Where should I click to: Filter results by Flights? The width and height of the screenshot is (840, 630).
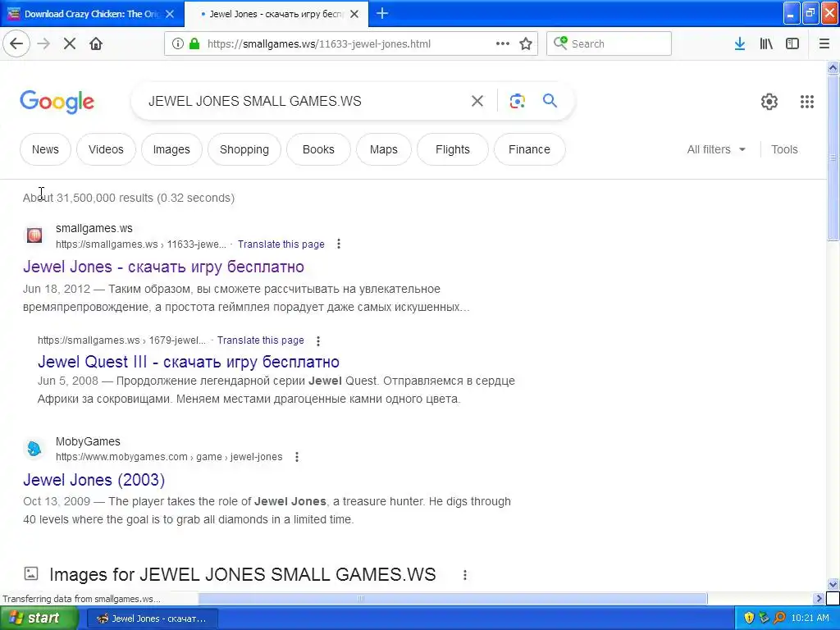click(453, 149)
